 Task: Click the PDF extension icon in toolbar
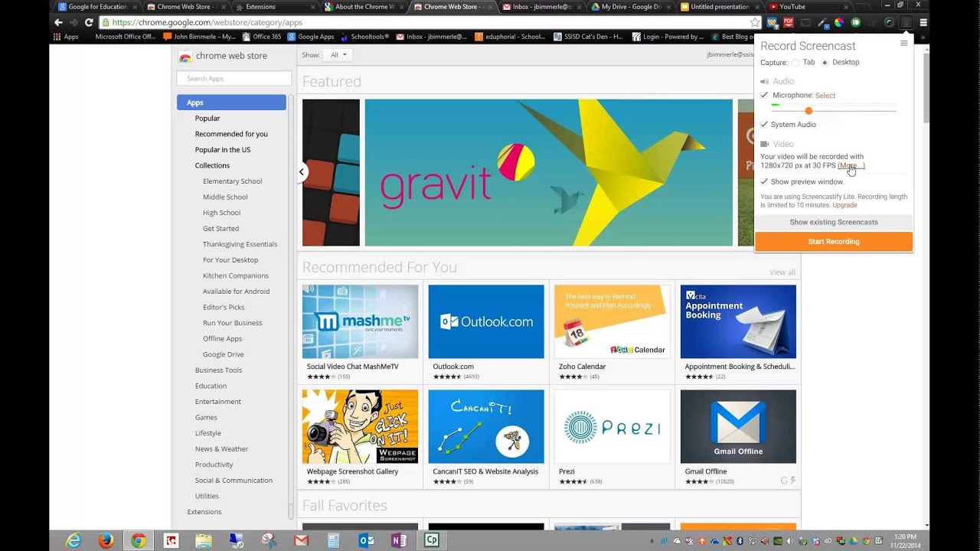pyautogui.click(x=789, y=23)
